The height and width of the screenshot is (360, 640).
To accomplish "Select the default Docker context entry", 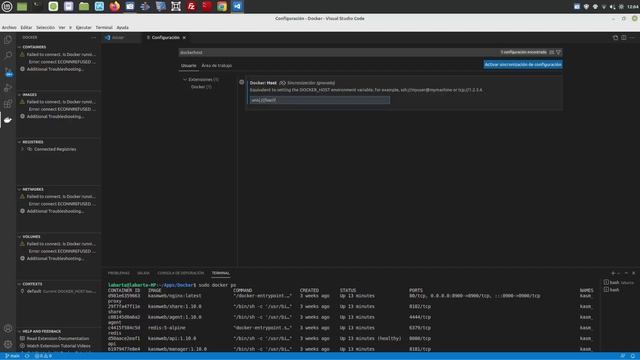I will [58, 291].
